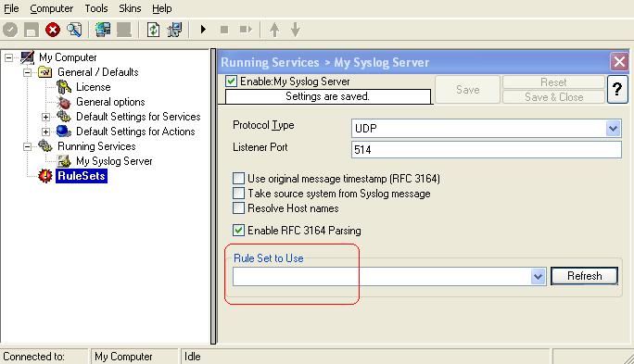Select Default Settings for Services label

[138, 117]
